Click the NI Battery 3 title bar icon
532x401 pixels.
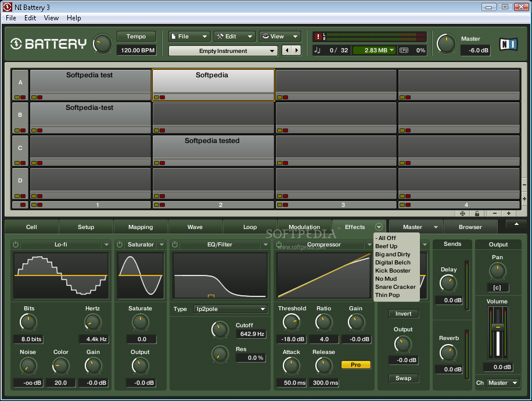8,7
